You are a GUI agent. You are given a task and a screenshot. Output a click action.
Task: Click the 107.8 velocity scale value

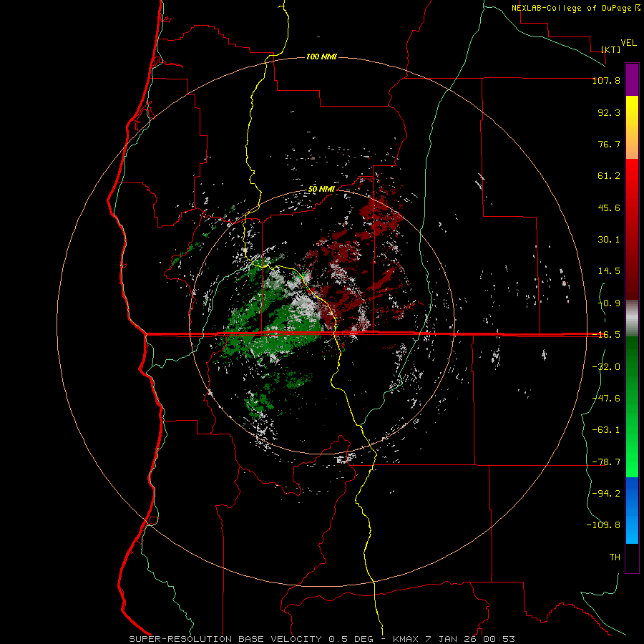pos(606,80)
